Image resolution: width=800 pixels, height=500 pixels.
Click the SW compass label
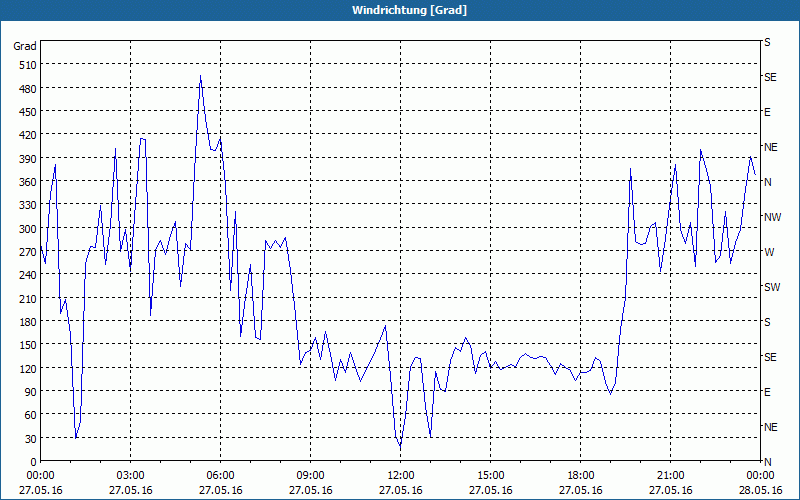pyautogui.click(x=772, y=287)
